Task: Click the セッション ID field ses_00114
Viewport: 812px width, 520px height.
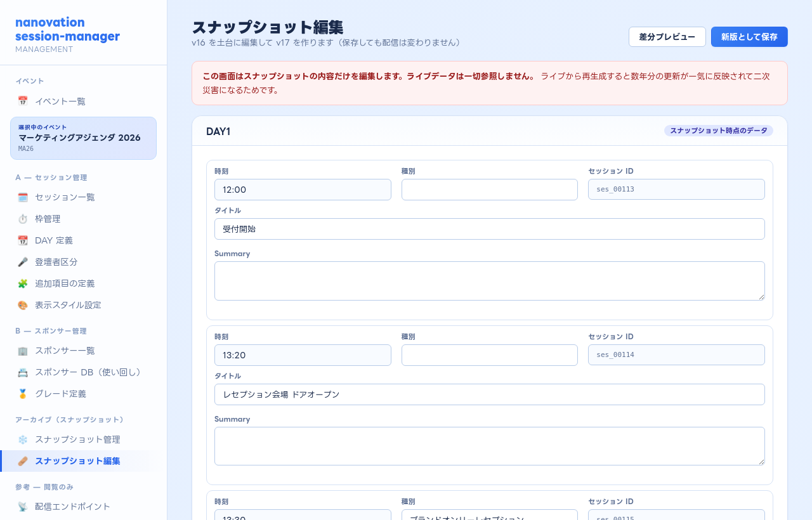Action: tap(676, 355)
